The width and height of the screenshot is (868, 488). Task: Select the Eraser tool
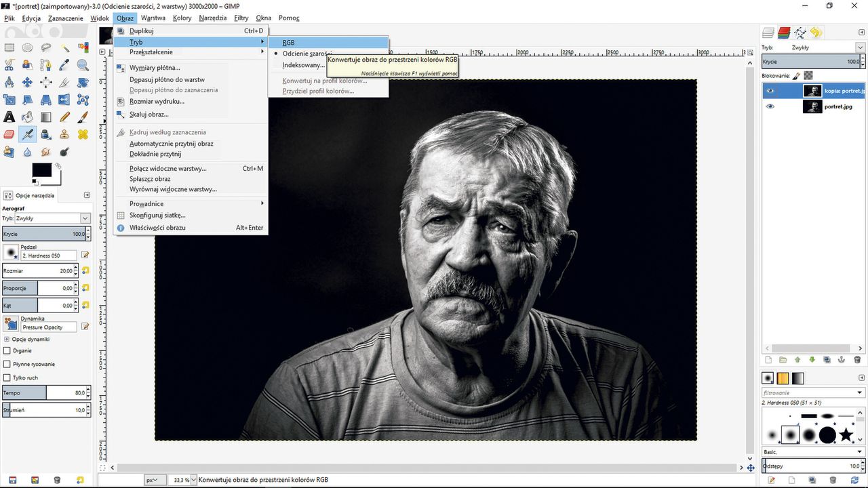point(9,134)
